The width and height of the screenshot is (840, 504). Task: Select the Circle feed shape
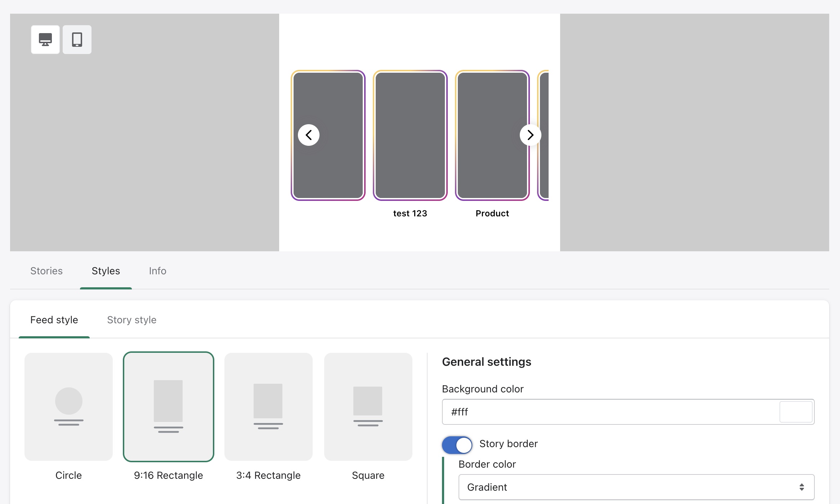click(68, 407)
